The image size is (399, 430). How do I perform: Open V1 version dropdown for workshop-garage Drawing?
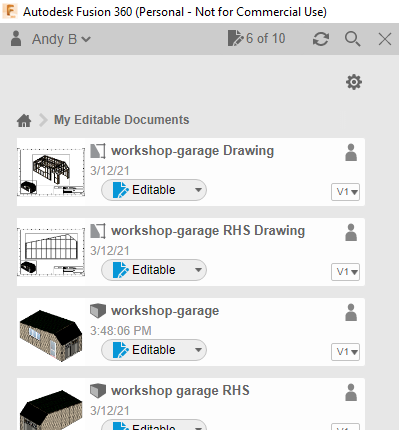coord(345,192)
